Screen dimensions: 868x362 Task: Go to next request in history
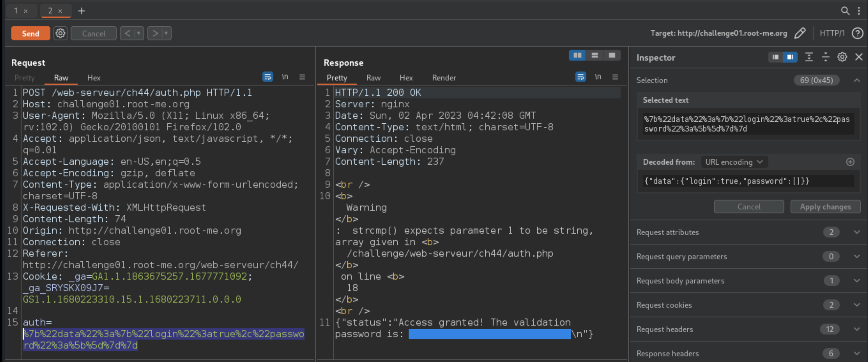pyautogui.click(x=155, y=33)
